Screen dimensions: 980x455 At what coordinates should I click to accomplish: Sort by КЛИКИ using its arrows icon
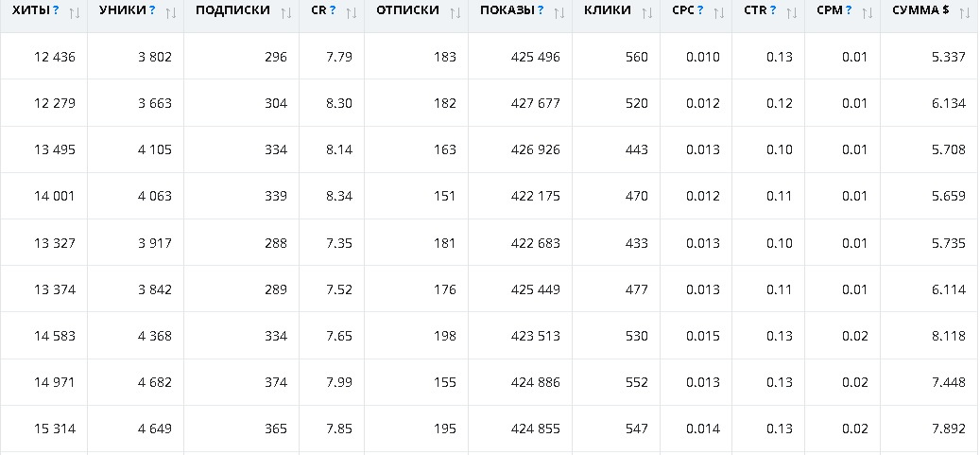(647, 12)
